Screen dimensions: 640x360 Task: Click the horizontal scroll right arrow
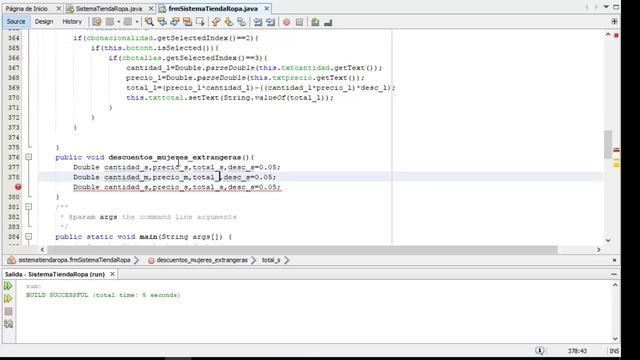pyautogui.click(x=599, y=249)
